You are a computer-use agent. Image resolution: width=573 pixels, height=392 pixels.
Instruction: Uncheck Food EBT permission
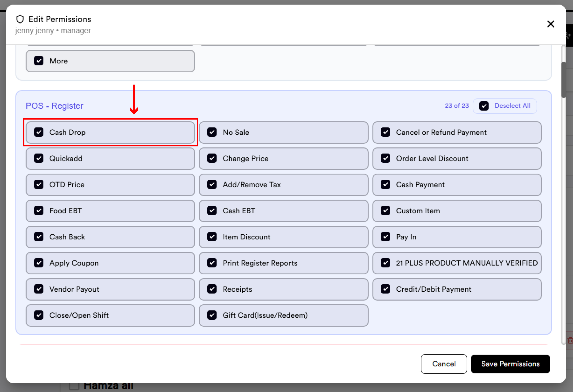pos(39,211)
